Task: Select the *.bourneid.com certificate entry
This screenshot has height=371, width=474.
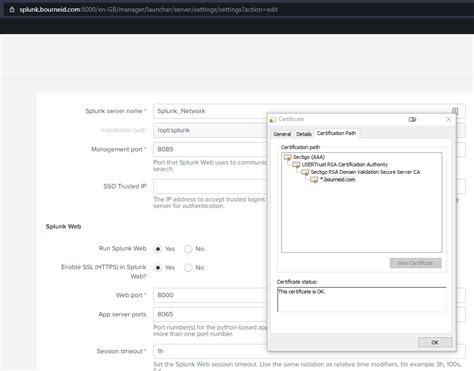Action: click(x=337, y=180)
